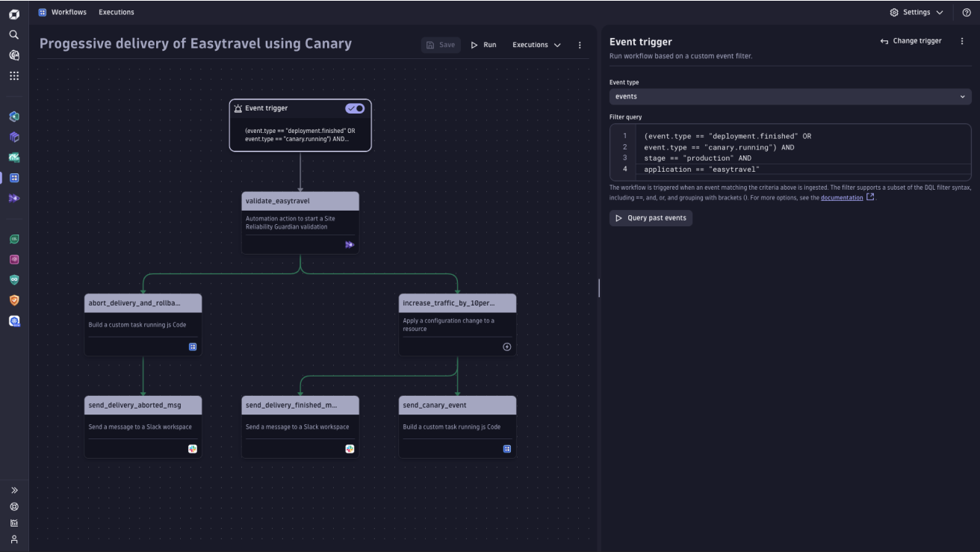Open the Dynatrace home logo
Screen dimensions: 980x552
coord(13,13)
